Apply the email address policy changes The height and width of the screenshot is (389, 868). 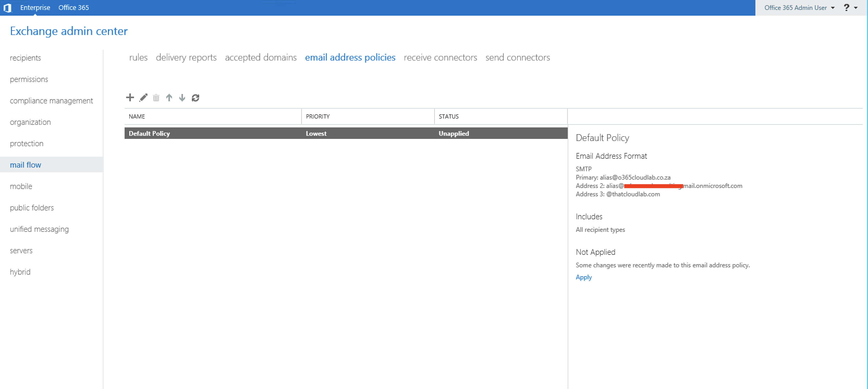pos(583,277)
